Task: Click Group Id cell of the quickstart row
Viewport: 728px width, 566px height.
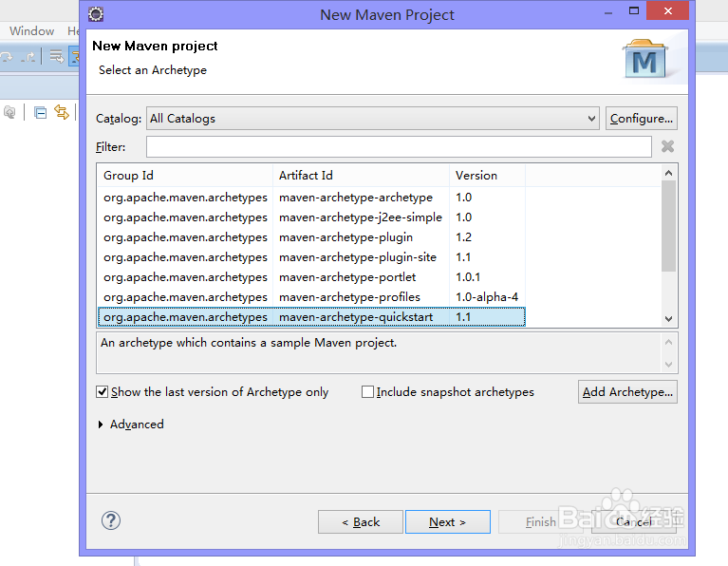Action: [x=185, y=317]
